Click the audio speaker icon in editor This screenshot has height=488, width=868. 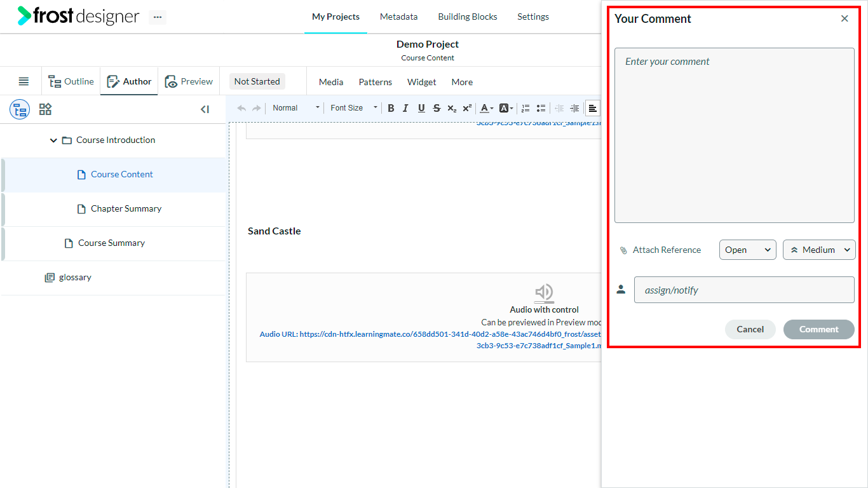pos(544,292)
